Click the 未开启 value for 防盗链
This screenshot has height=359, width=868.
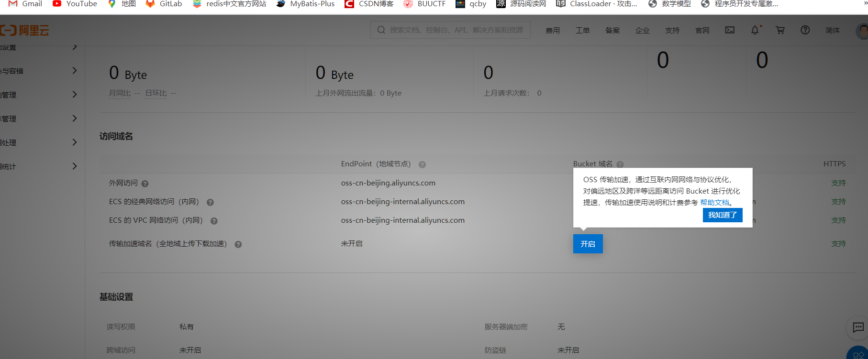coord(568,350)
